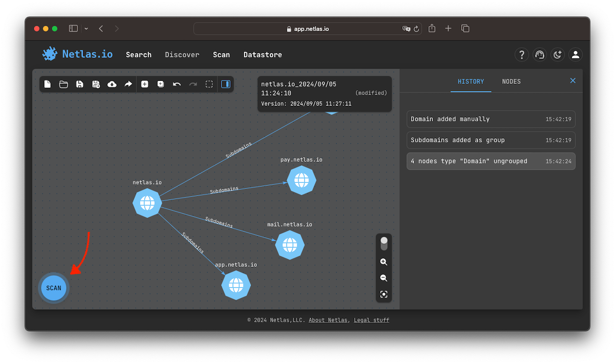Open a saved graph via the folder icon
This screenshot has height=364, width=615.
pos(64,84)
